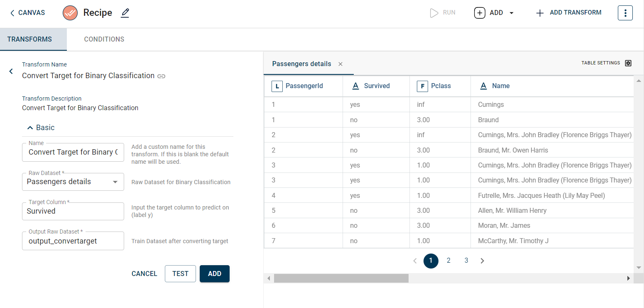Expand the ADD dropdown menu
This screenshot has height=308, width=644.
point(511,13)
